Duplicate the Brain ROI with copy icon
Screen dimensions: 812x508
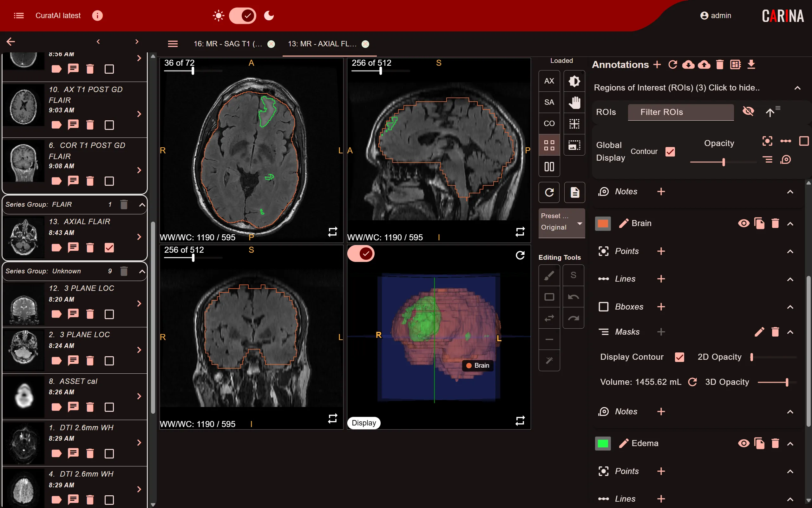click(x=759, y=224)
